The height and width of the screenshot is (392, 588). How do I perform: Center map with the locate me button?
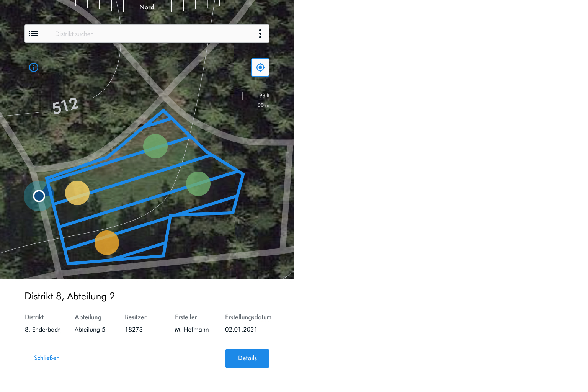(260, 67)
